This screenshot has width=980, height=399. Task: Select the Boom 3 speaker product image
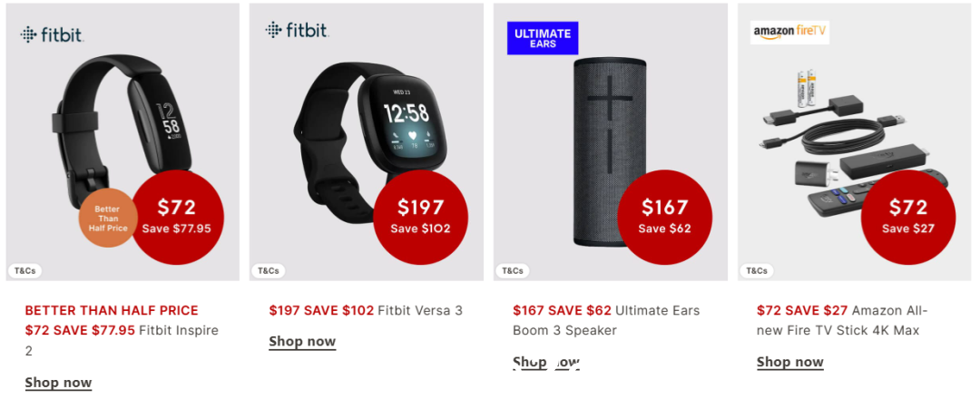(x=610, y=151)
